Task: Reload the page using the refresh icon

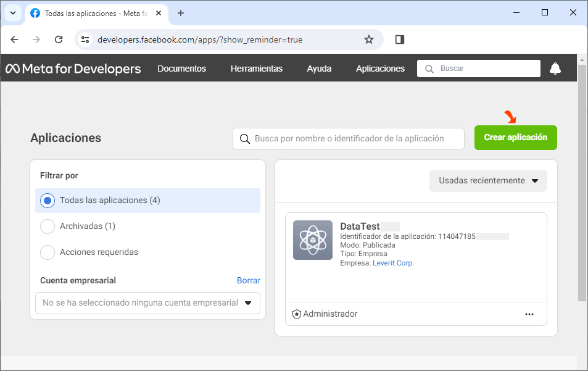Action: (59, 40)
